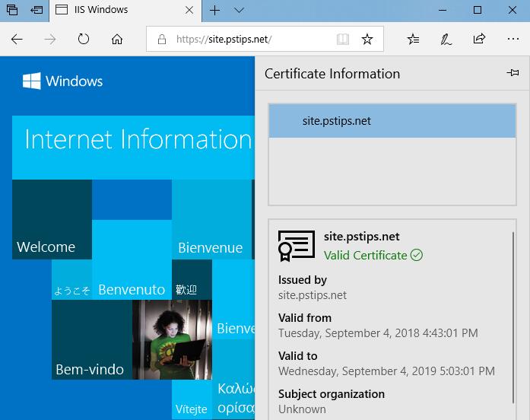Go to the home page
The image size is (530, 420).
tap(117, 40)
